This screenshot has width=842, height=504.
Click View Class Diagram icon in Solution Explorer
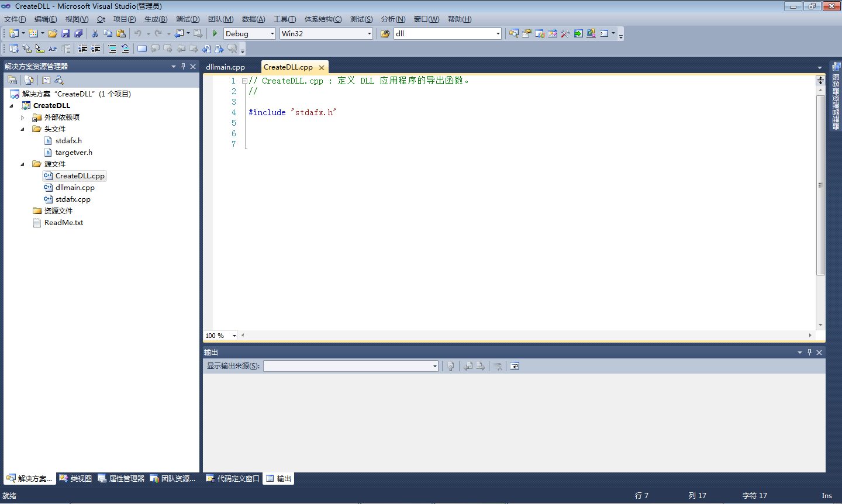[59, 80]
